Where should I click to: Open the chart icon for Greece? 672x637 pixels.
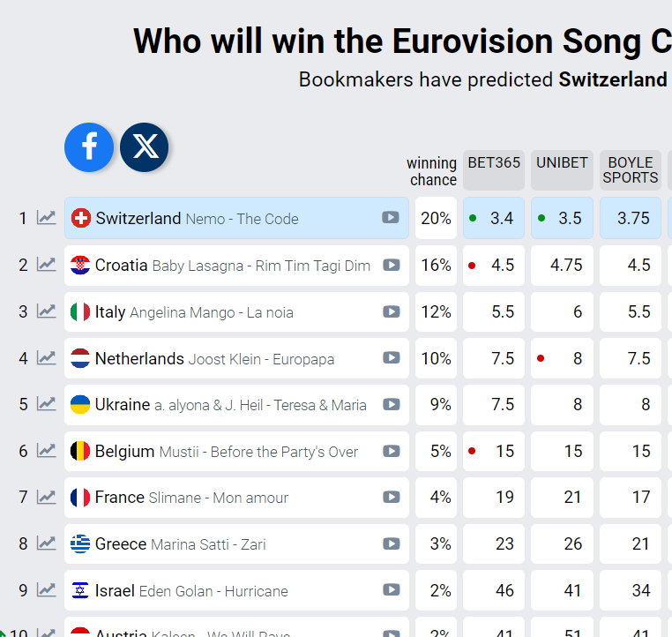pos(46,543)
